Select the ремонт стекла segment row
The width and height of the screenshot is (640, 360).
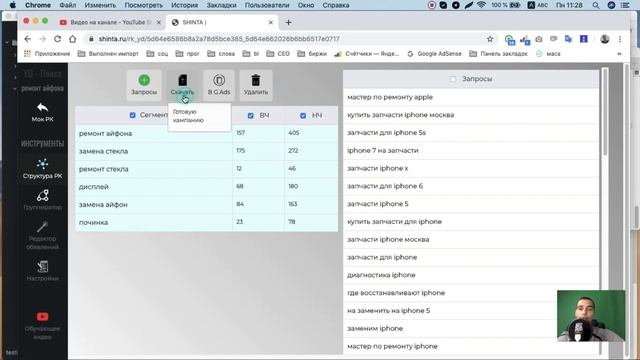(x=207, y=169)
